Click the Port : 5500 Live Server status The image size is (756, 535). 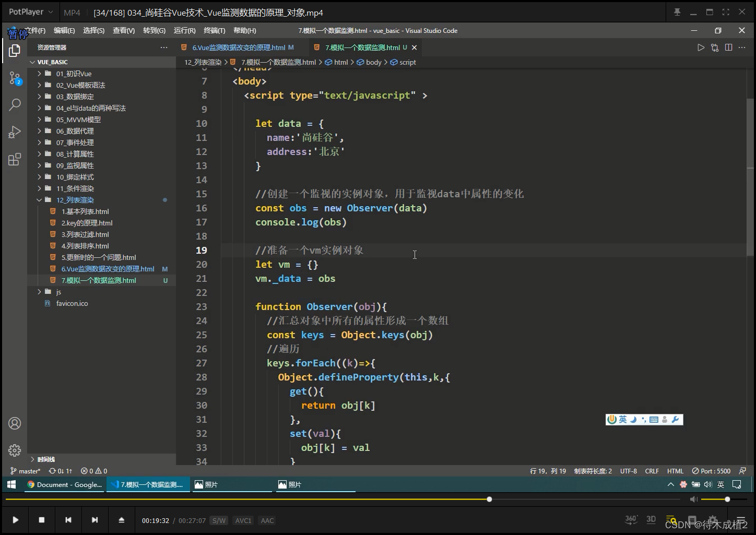711,471
